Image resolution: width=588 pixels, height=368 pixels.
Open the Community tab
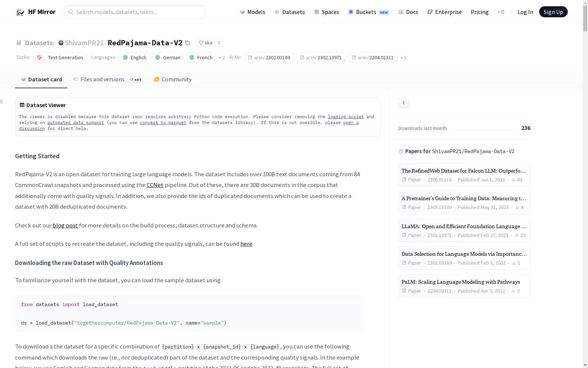(172, 79)
